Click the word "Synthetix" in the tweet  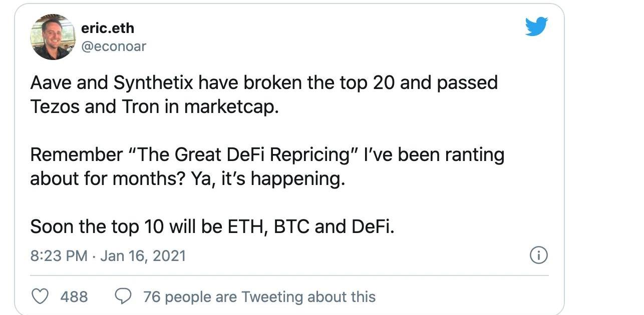[x=153, y=83]
